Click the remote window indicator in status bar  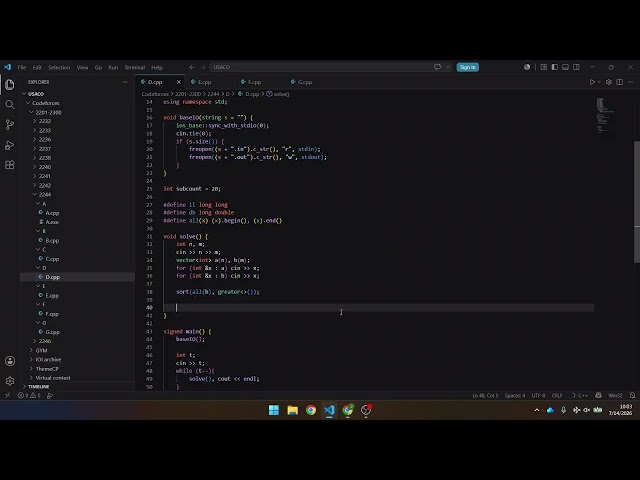pyautogui.click(x=7, y=396)
